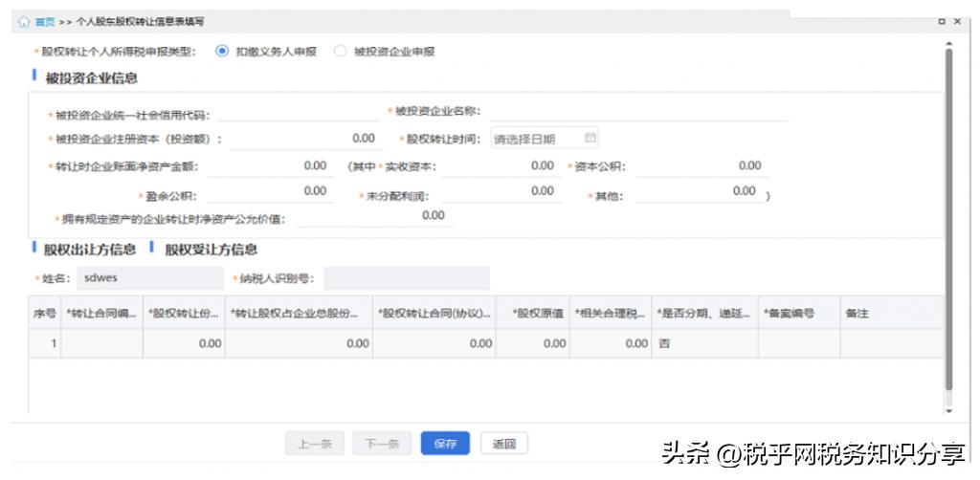Click the 股权原值 column header

533,314
